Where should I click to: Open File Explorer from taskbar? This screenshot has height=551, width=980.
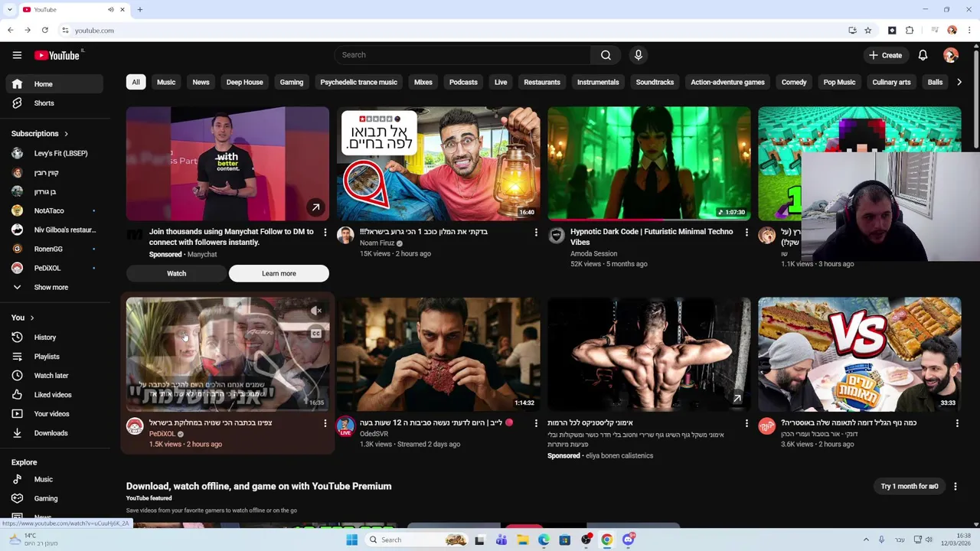(x=523, y=540)
